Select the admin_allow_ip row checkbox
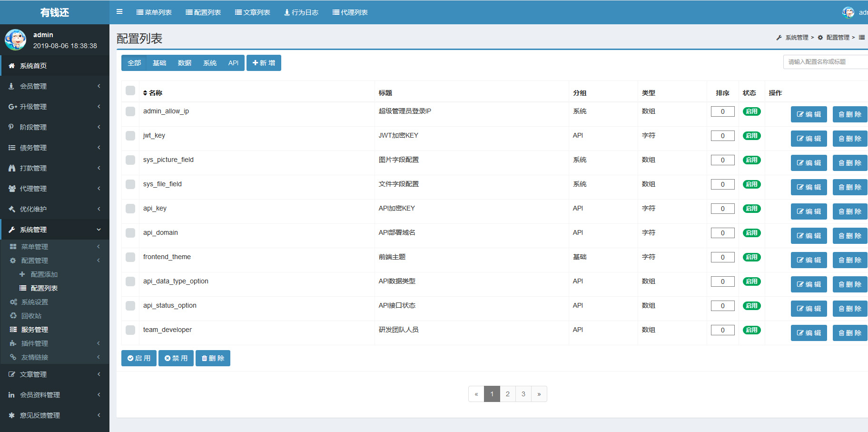Viewport: 868px width, 432px height. (x=130, y=111)
